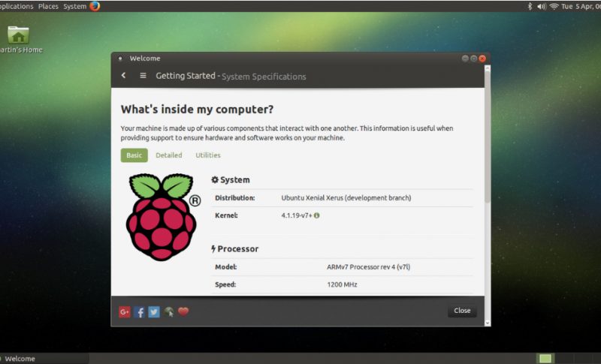Switch to the Detailed tab

click(168, 155)
